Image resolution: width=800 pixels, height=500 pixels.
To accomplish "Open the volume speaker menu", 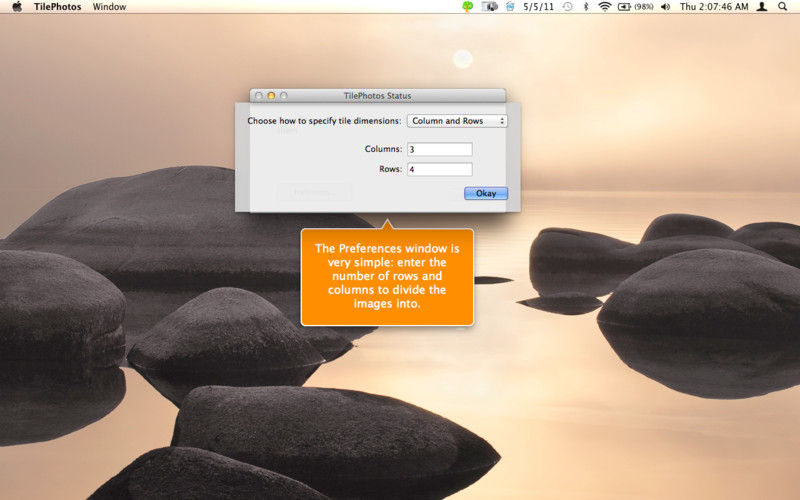I will coord(665,7).
